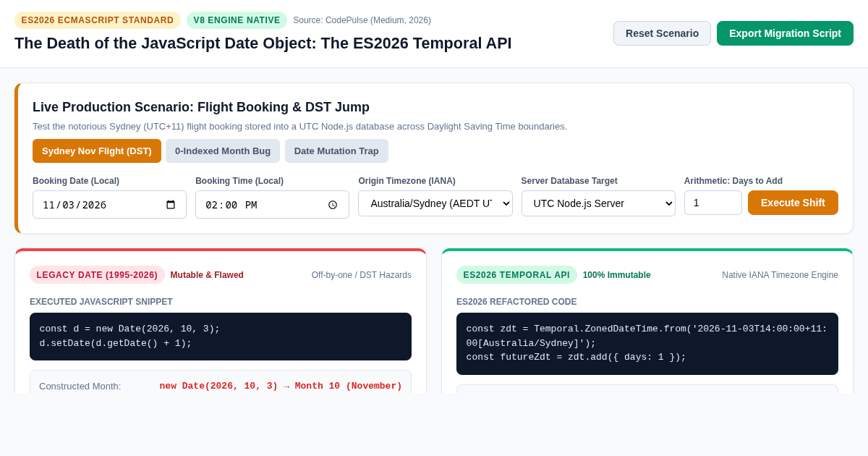Click the Reset Scenario button
The width and height of the screenshot is (868, 456).
(x=662, y=33)
